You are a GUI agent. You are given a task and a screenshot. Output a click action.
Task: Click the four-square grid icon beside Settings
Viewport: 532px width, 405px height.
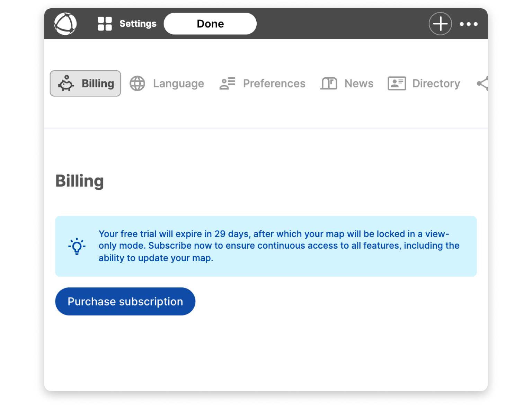105,24
